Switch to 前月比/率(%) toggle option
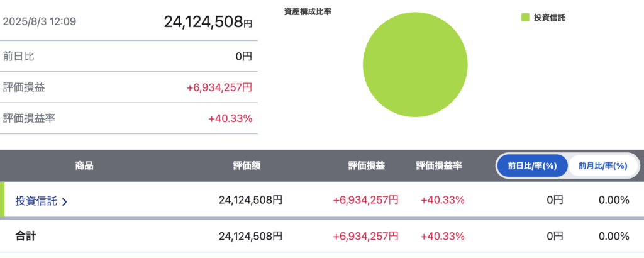This screenshot has height=258, width=644. coord(602,166)
